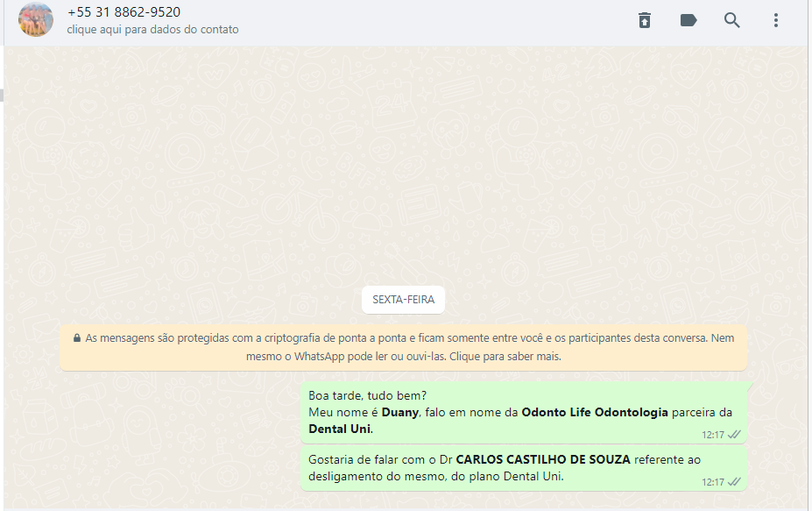Click message starting 'Boa tarde, tudo bem?'

pyautogui.click(x=523, y=413)
